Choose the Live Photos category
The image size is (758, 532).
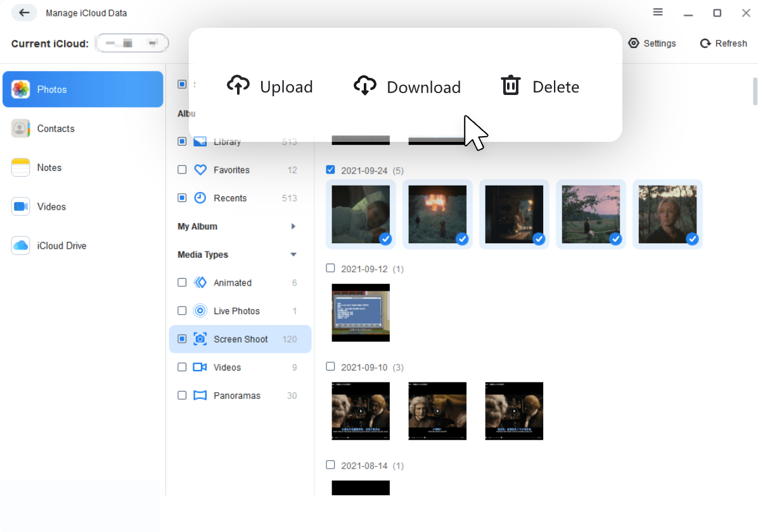coord(236,311)
